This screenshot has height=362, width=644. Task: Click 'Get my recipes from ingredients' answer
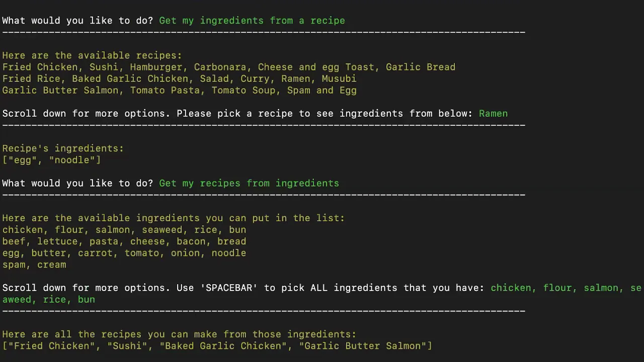249,184
